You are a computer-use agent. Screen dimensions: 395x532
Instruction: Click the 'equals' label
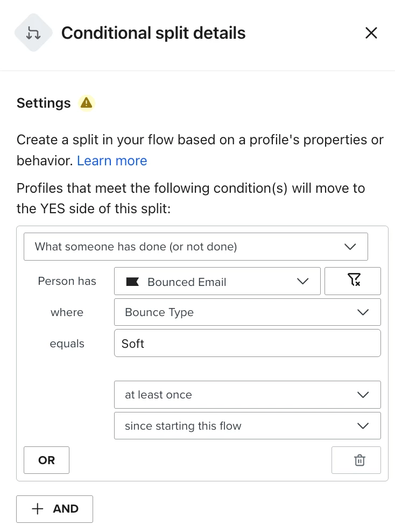(x=67, y=344)
